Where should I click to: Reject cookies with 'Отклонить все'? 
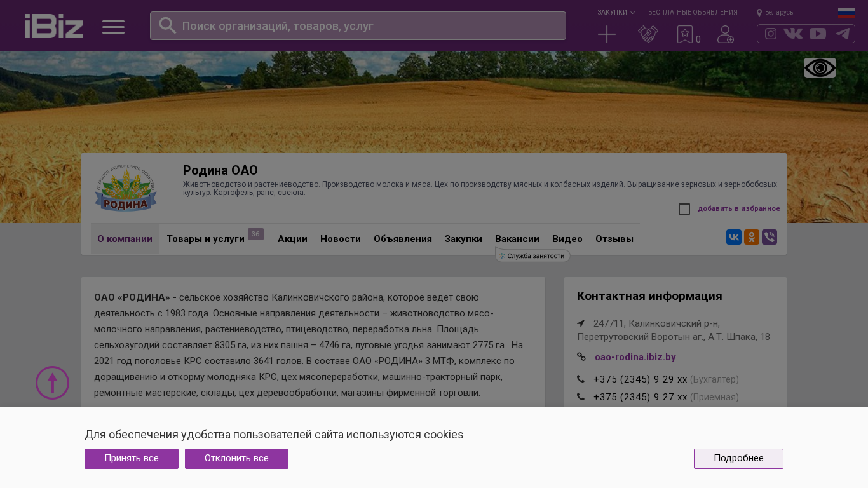click(236, 459)
